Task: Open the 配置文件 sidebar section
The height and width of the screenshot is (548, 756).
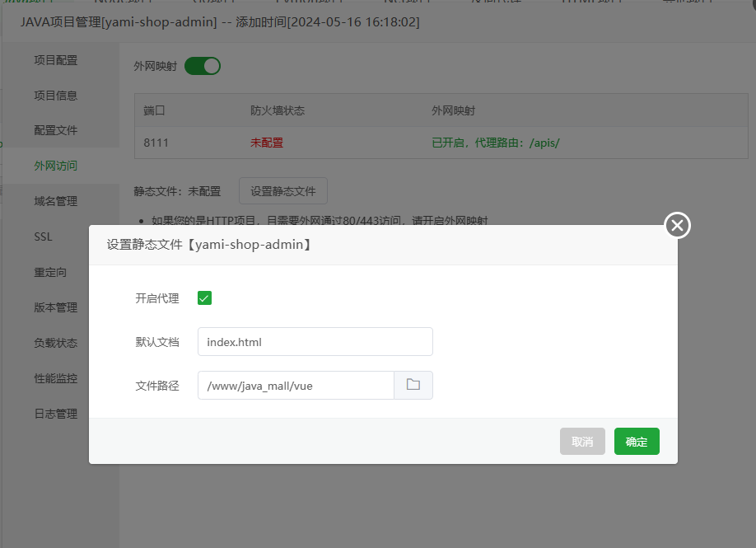Action: [x=56, y=130]
